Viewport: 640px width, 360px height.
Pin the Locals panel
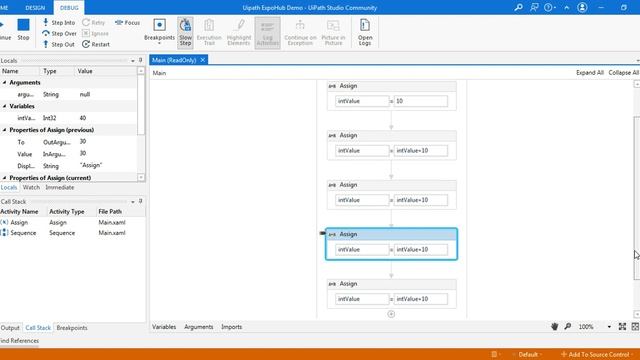pos(140,60)
